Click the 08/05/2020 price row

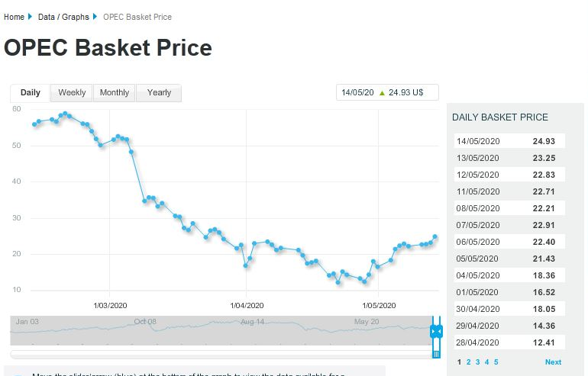pyautogui.click(x=509, y=208)
